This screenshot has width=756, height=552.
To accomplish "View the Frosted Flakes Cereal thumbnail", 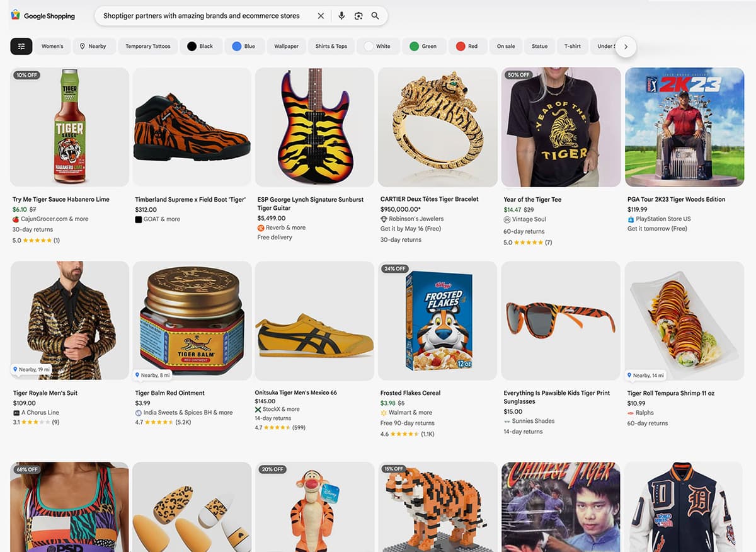I will (437, 321).
